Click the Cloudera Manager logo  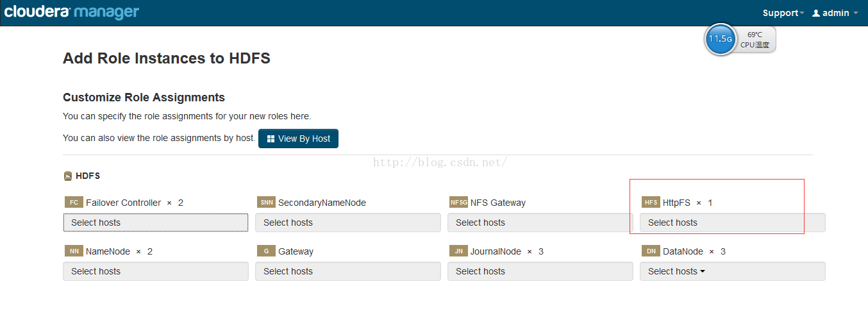point(72,12)
